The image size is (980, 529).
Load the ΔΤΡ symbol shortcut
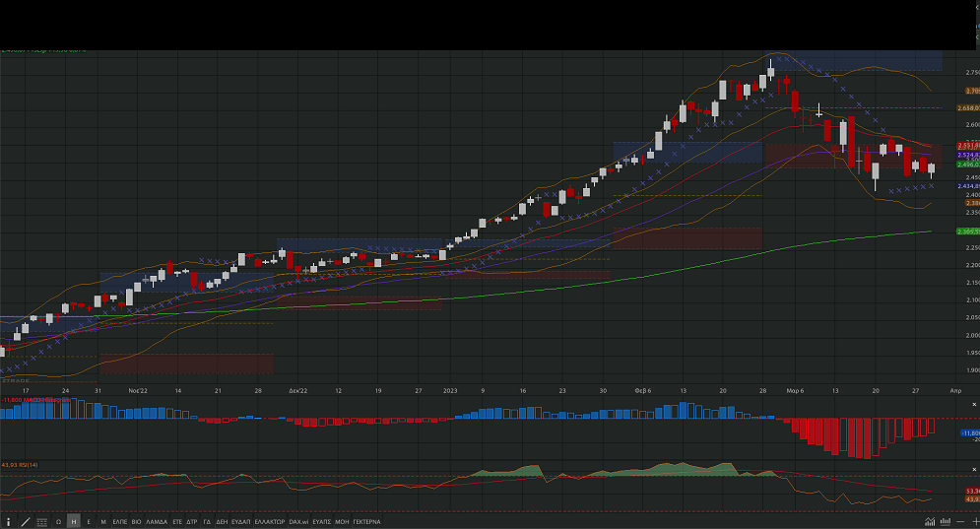[x=192, y=521]
